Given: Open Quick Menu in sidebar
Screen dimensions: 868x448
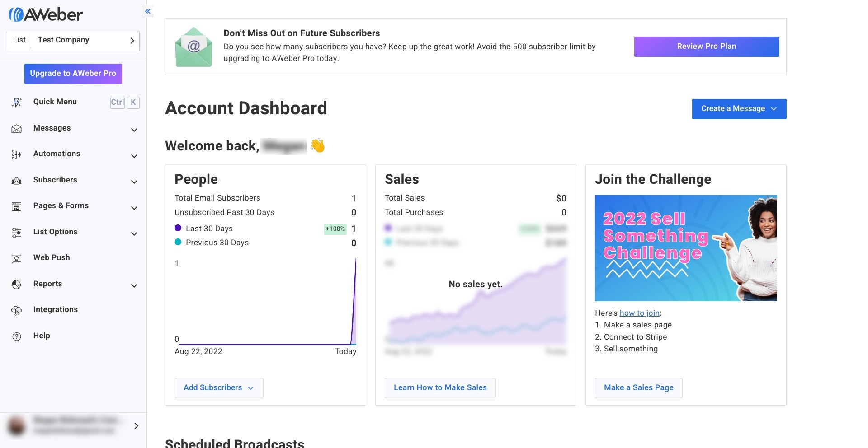Looking at the screenshot, I should point(55,102).
